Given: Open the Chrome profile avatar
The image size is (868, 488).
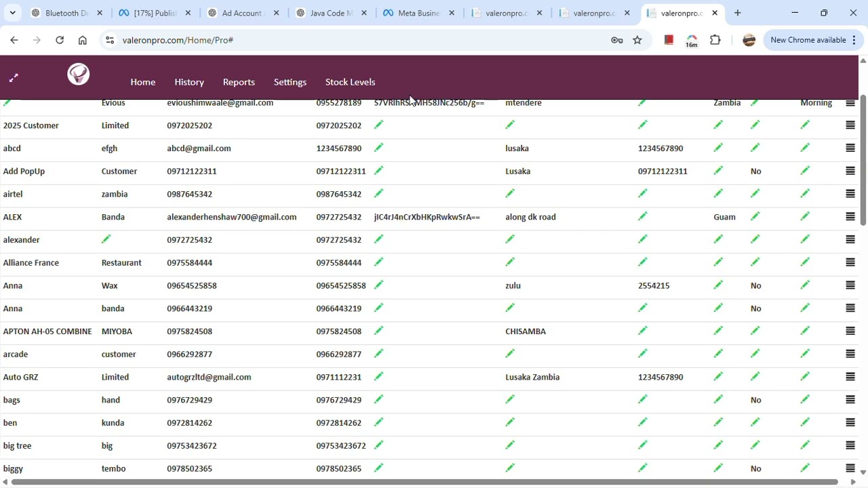Looking at the screenshot, I should [749, 40].
